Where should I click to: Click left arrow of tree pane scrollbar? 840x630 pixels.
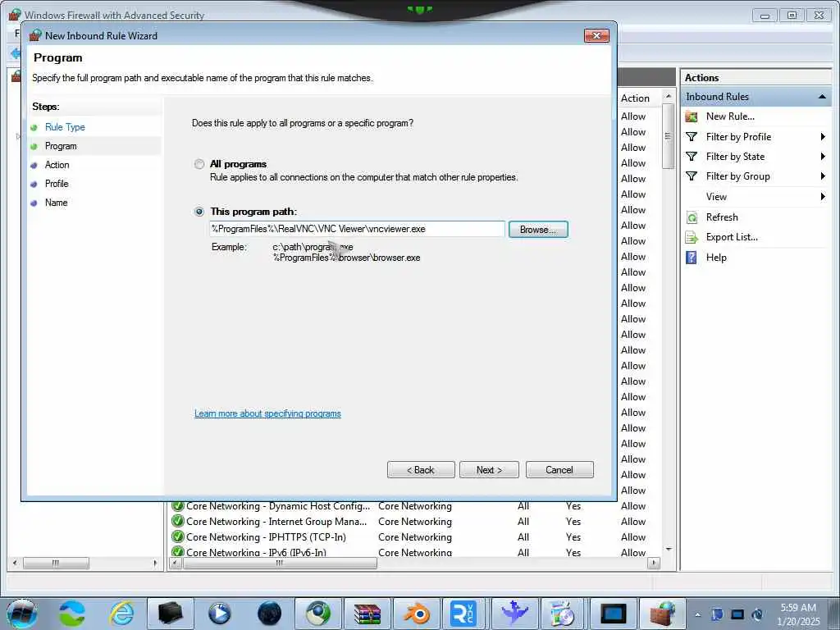point(15,563)
